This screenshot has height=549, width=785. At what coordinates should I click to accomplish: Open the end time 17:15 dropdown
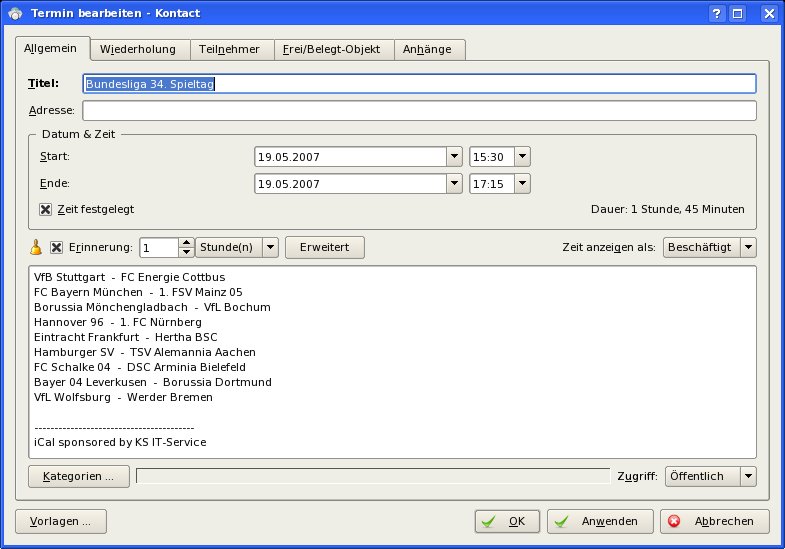pos(522,184)
